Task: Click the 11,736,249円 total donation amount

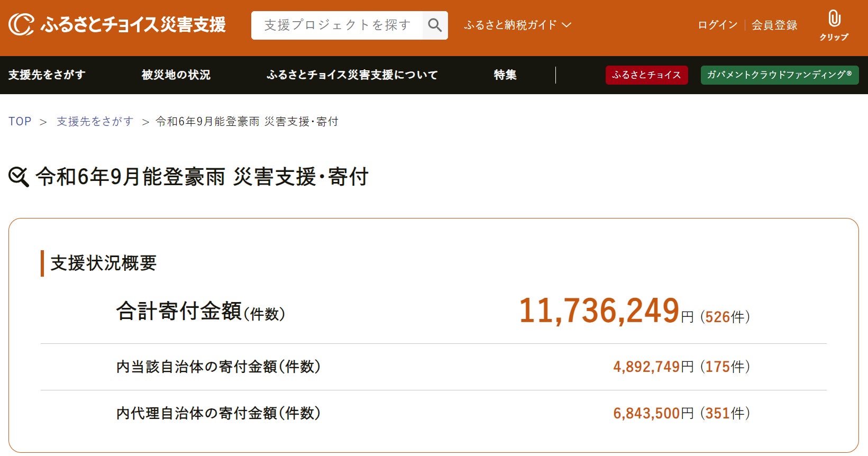Action: coord(599,311)
